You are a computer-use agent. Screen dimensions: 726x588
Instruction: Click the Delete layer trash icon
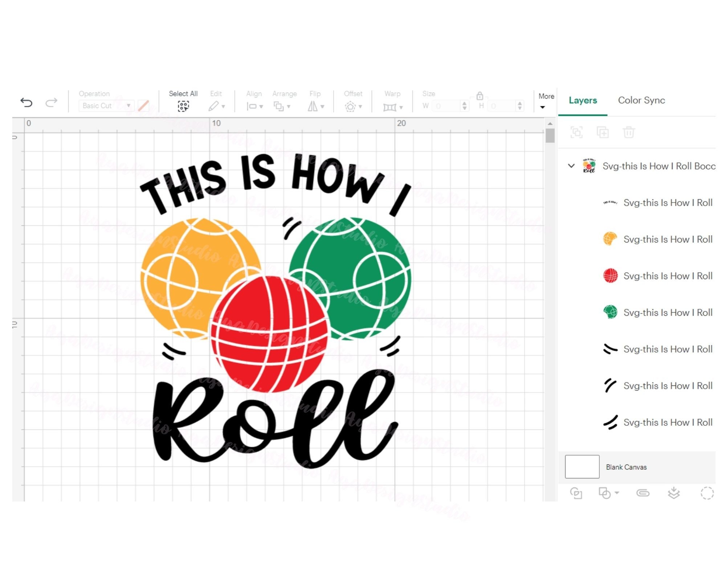coord(629,132)
